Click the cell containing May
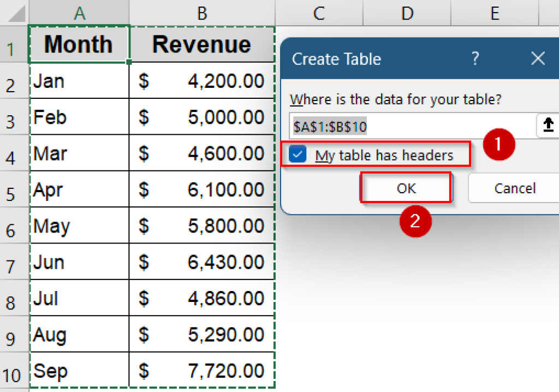Viewport: 559px width, 392px height. coord(79,225)
